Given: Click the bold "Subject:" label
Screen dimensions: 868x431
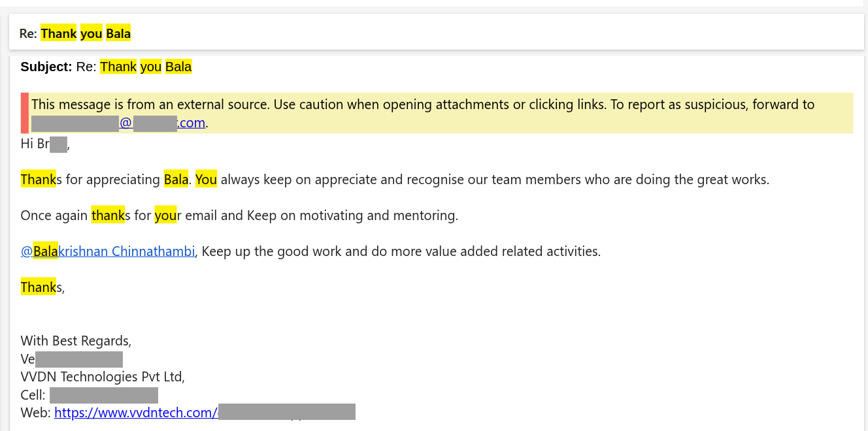Looking at the screenshot, I should click(46, 67).
